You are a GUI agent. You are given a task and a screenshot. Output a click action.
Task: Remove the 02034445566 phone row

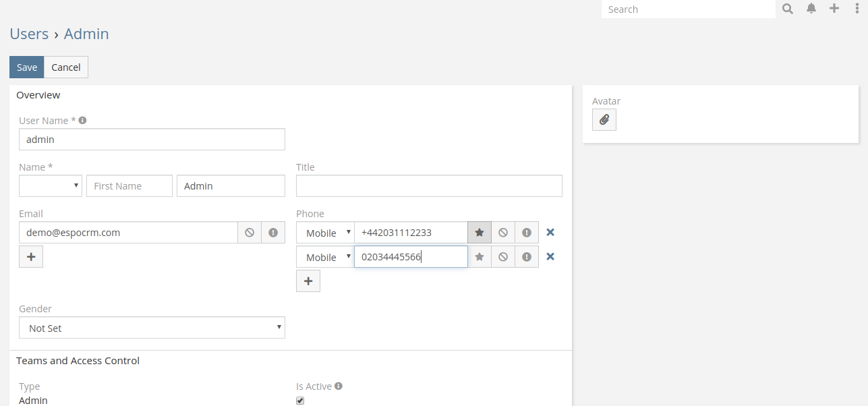tap(550, 257)
